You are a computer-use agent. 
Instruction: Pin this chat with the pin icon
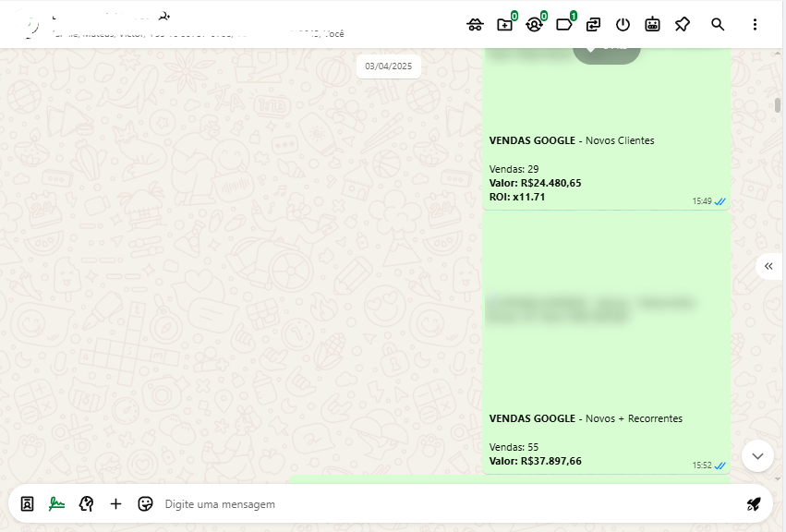point(682,25)
